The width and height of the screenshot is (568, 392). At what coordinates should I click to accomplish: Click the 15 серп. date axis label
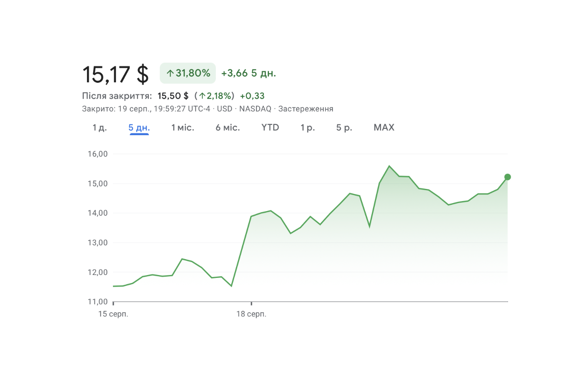[x=113, y=314]
